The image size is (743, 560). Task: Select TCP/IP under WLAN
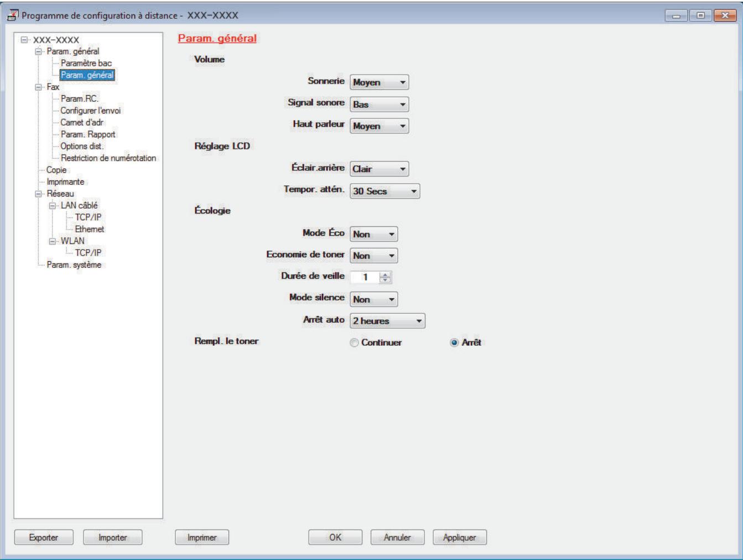pyautogui.click(x=89, y=253)
